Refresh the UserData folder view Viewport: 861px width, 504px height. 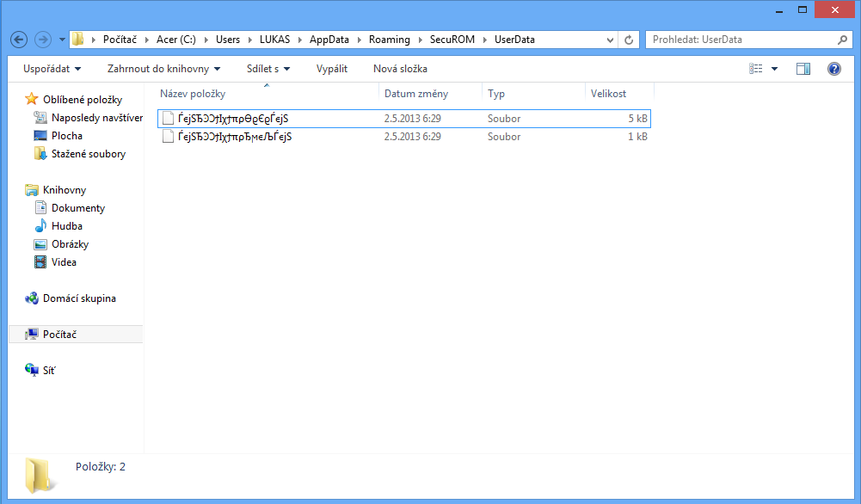[x=629, y=40]
